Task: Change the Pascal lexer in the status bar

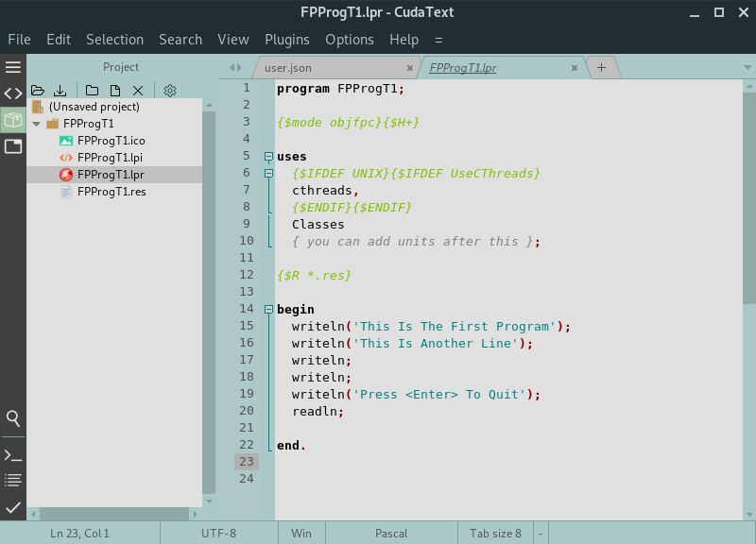Action: [390, 533]
